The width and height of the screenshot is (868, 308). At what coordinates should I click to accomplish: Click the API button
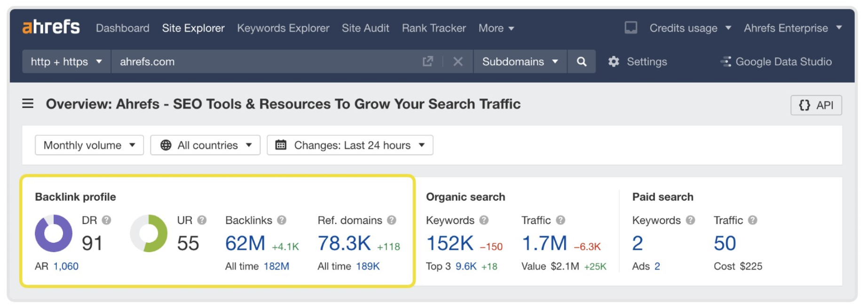point(816,105)
